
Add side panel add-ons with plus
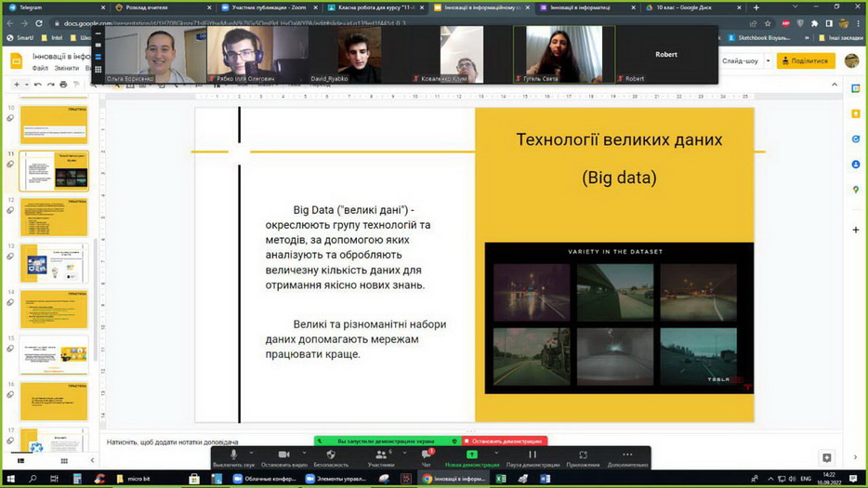pyautogui.click(x=856, y=230)
